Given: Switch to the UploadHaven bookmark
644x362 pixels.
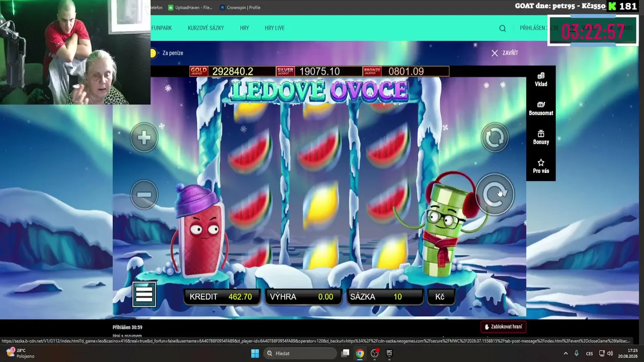Looking at the screenshot, I should [x=190, y=8].
